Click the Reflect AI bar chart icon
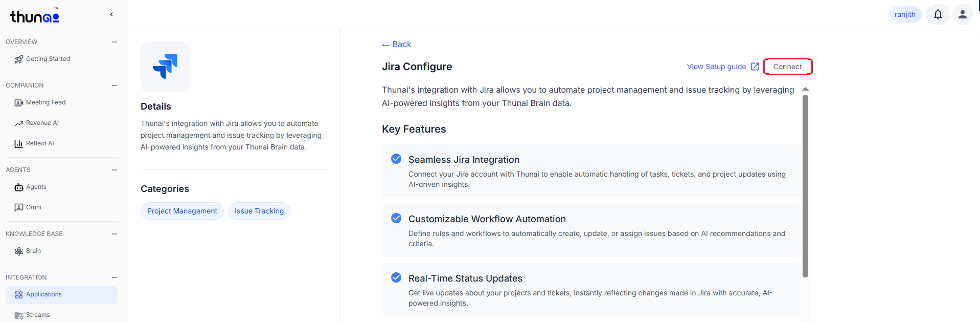This screenshot has width=980, height=322. pos(19,144)
